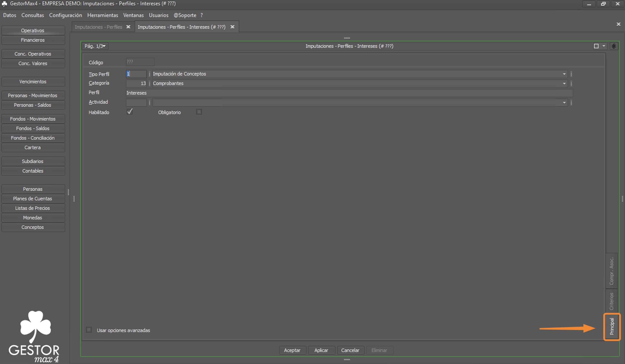625x364 pixels.
Task: Open the Configuración menu
Action: 66,15
